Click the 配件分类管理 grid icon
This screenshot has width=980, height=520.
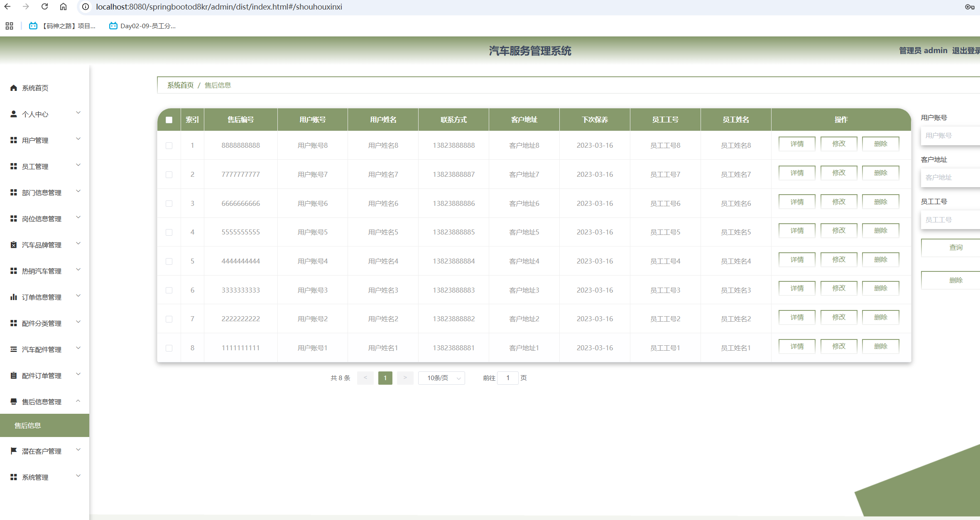(14, 323)
